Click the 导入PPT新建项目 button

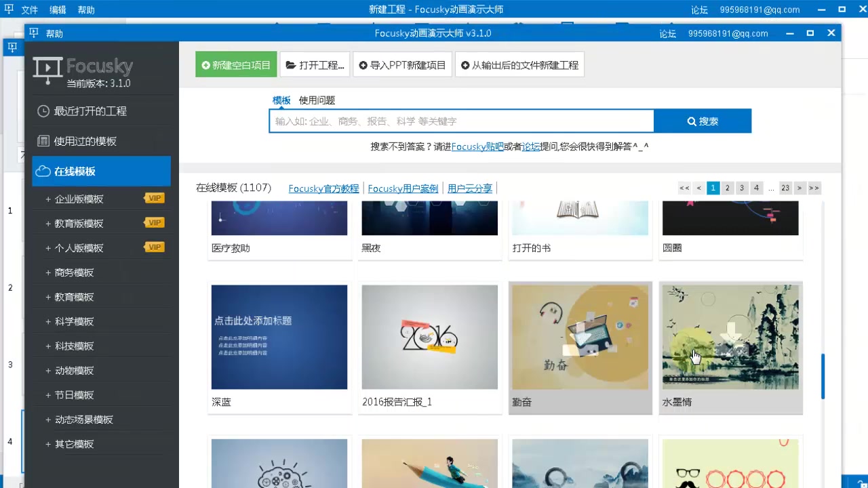pyautogui.click(x=402, y=64)
